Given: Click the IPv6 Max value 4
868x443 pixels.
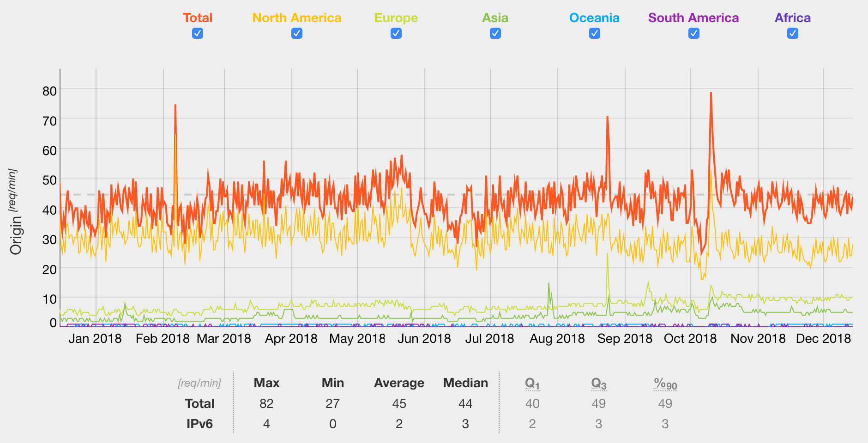Looking at the screenshot, I should tap(266, 424).
